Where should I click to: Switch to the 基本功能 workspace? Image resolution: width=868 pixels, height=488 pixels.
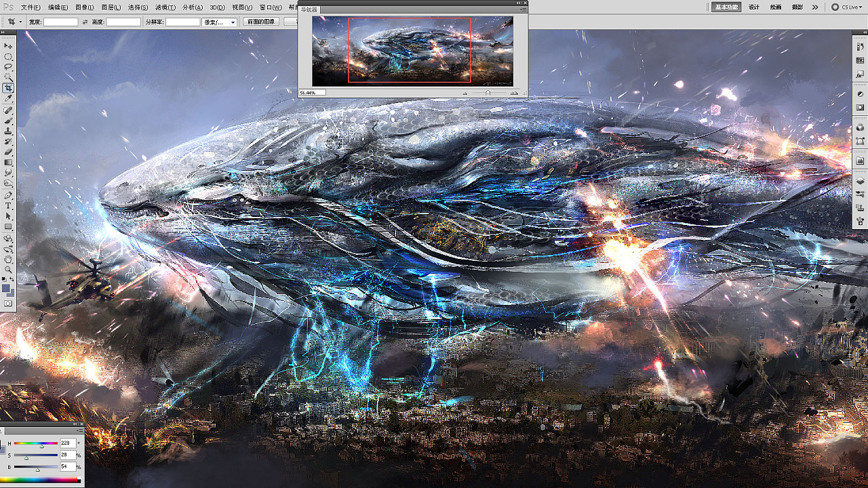coord(726,7)
